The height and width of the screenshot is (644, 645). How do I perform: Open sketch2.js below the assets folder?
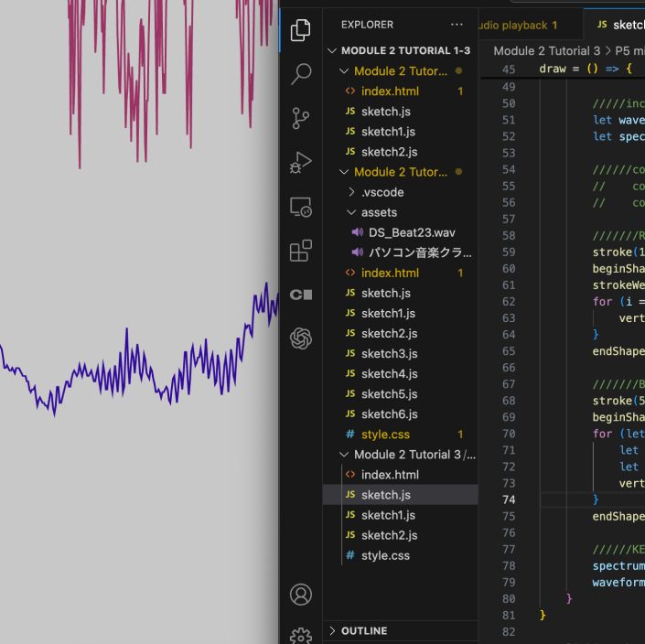[x=400, y=334]
